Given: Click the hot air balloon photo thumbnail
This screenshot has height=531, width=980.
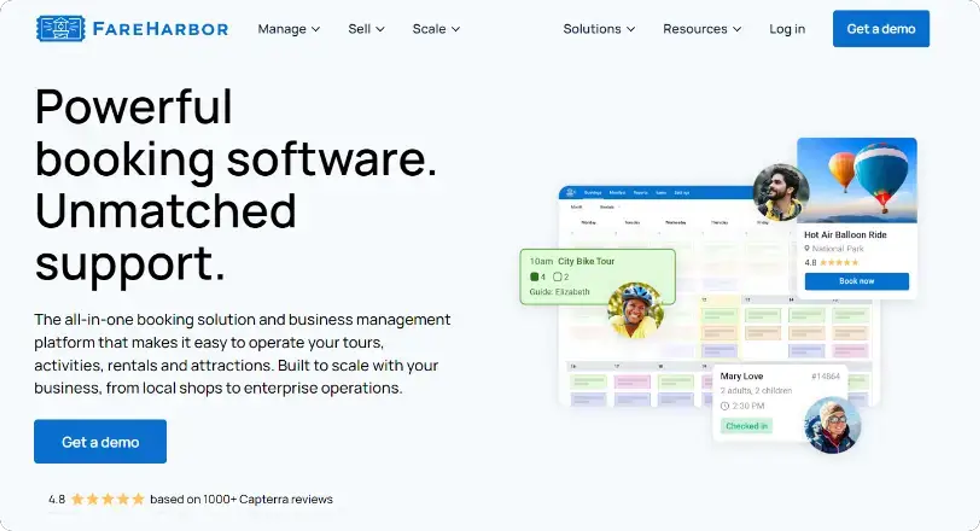Looking at the screenshot, I should [857, 180].
